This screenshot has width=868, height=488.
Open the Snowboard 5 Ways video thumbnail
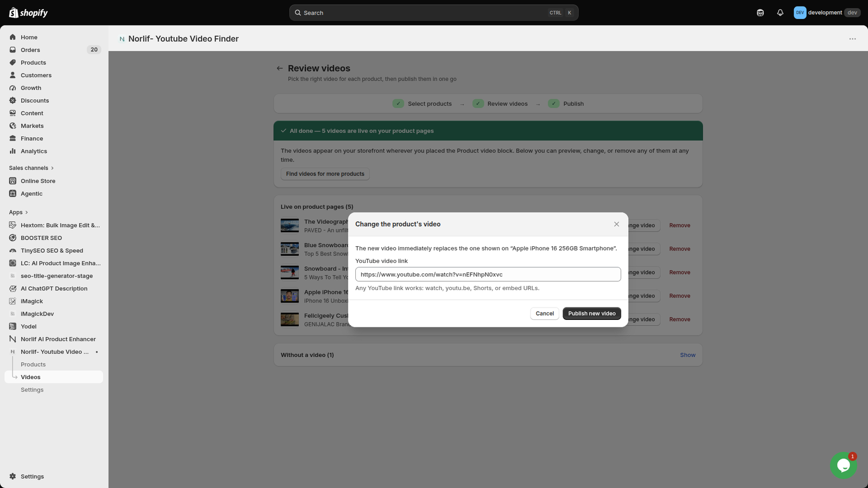click(290, 273)
